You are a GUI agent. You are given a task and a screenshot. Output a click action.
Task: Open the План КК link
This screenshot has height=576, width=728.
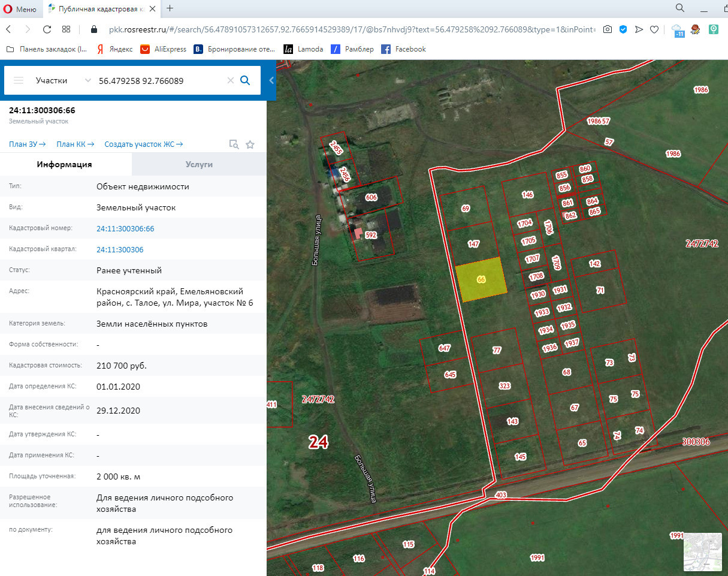[75, 144]
